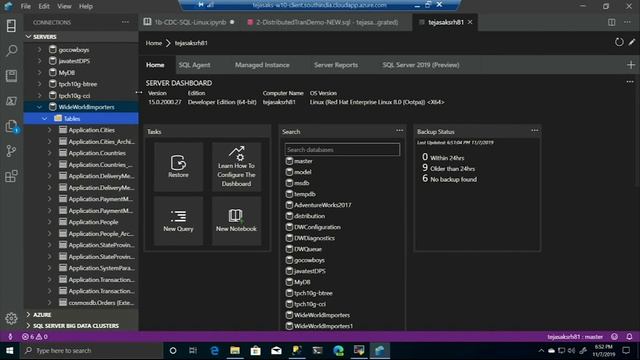This screenshot has height=360, width=640.
Task: Expand the tpch10g-btree database node
Action: coord(40,84)
